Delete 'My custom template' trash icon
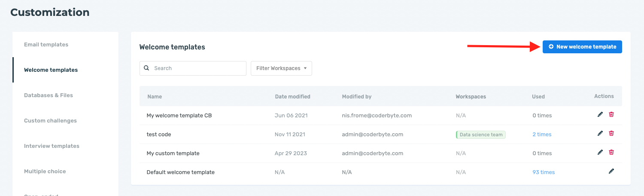The height and width of the screenshot is (196, 644). click(x=611, y=152)
